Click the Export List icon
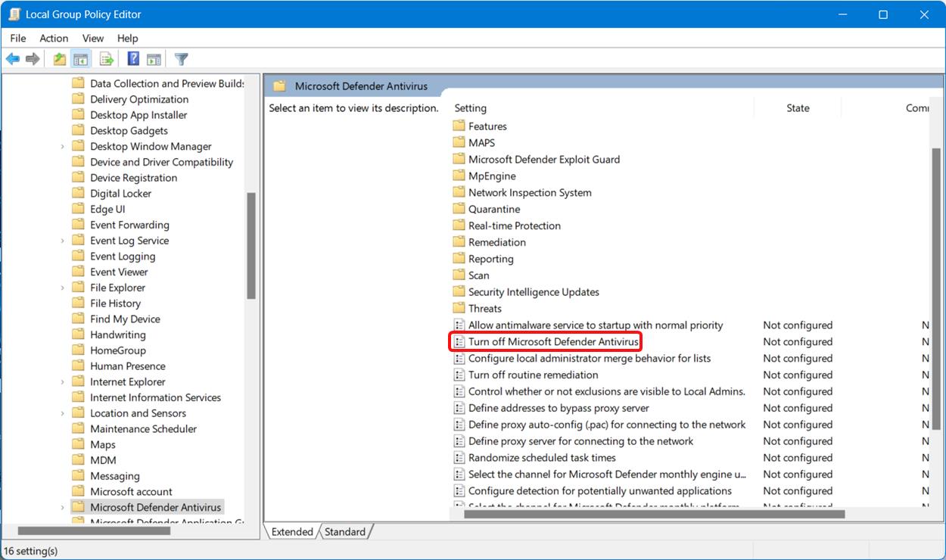The width and height of the screenshot is (946, 560). click(x=106, y=58)
